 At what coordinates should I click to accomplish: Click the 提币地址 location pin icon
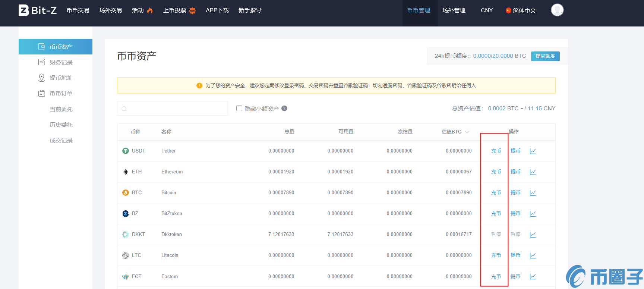(x=42, y=78)
